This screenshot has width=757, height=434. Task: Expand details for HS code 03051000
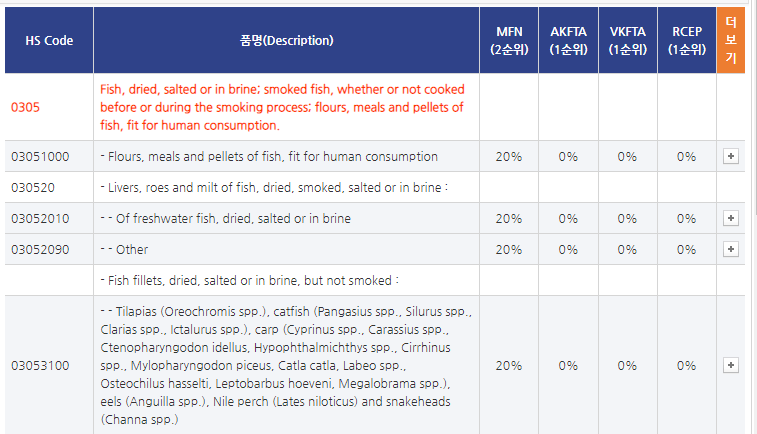point(730,156)
